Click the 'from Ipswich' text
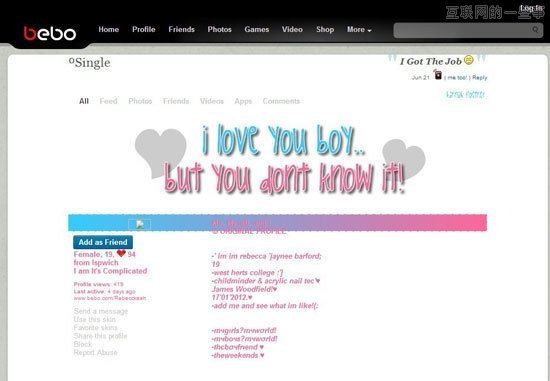 tap(96, 263)
